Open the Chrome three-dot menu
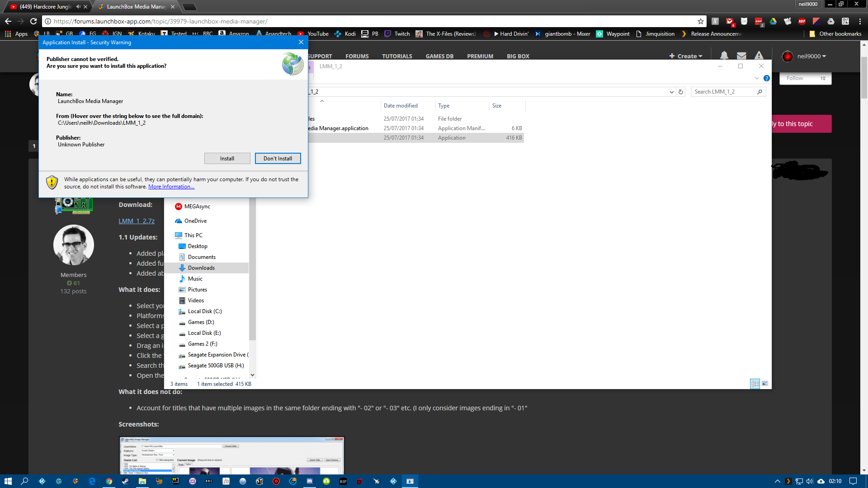The width and height of the screenshot is (868, 488). coord(860,21)
